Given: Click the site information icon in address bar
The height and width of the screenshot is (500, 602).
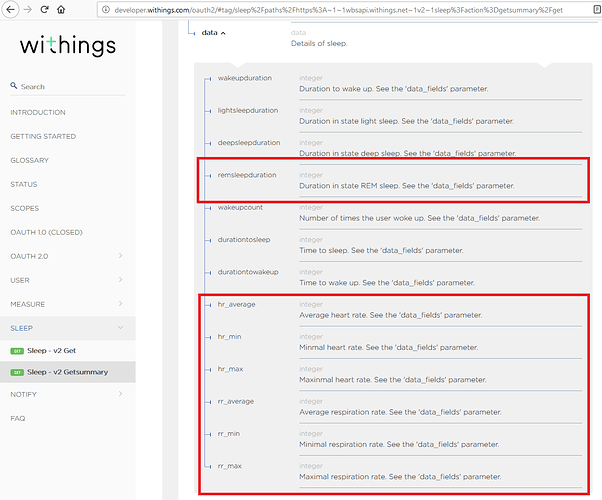Looking at the screenshot, I should 106,10.
